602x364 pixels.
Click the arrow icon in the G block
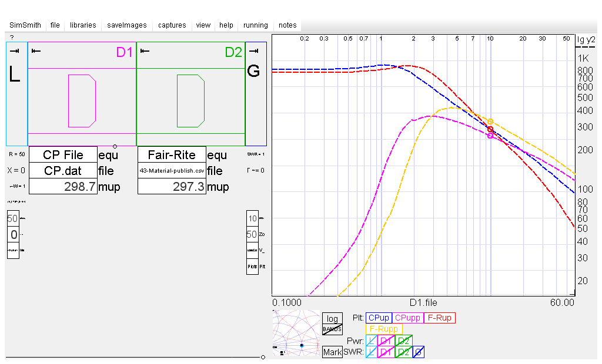(253, 51)
